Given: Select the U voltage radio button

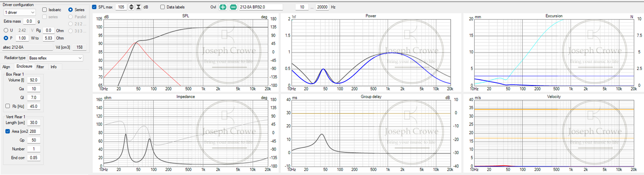Looking at the screenshot, I should [x=6, y=30].
